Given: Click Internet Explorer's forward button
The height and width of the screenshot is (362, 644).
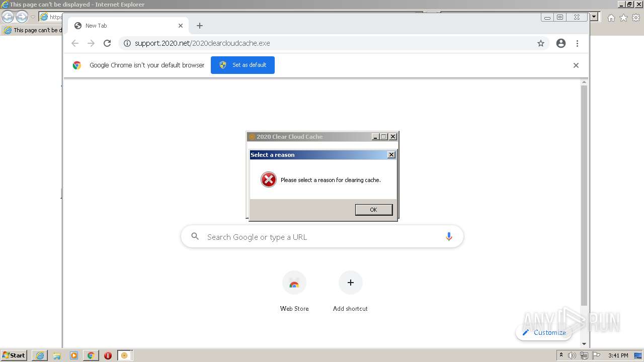Looking at the screenshot, I should coord(22,17).
